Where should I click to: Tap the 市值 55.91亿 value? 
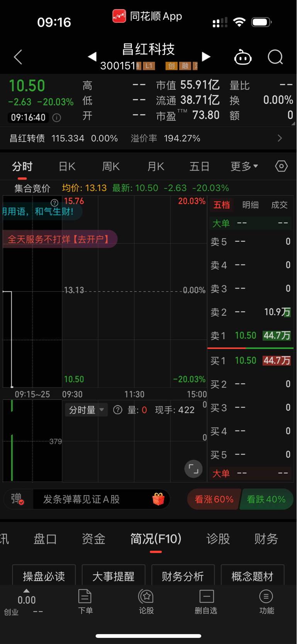pyautogui.click(x=200, y=85)
